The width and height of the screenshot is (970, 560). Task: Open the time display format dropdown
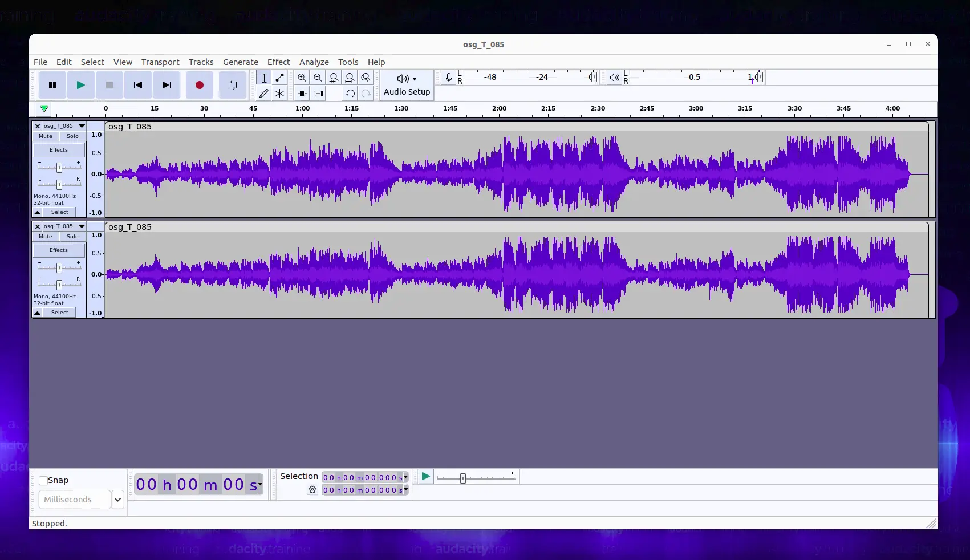coord(261,484)
